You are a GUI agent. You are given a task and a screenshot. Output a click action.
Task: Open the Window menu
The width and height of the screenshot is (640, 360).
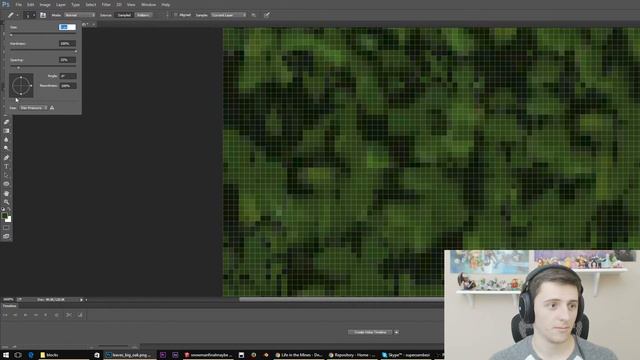coord(148,5)
